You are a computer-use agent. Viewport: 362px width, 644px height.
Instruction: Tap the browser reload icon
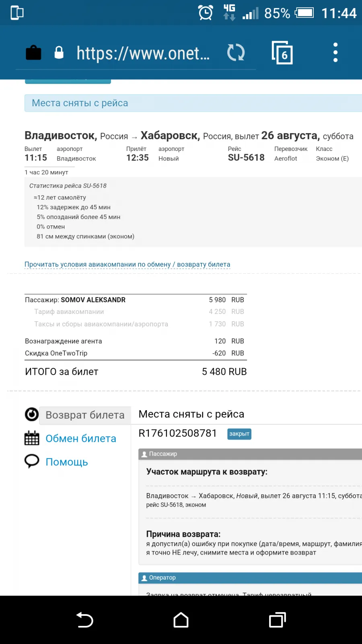tap(236, 53)
